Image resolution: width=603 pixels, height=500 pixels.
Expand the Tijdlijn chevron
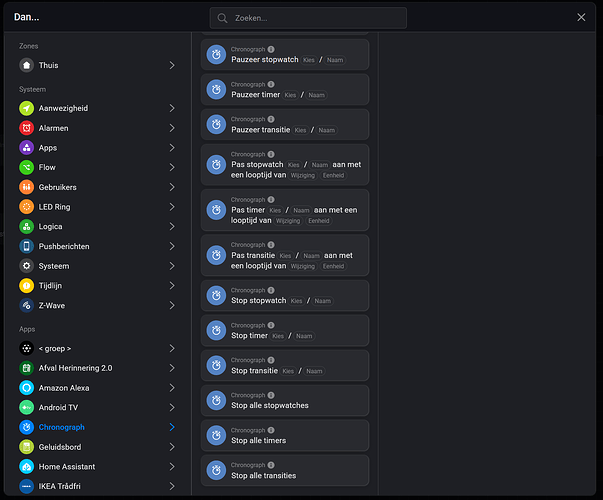[x=172, y=286]
